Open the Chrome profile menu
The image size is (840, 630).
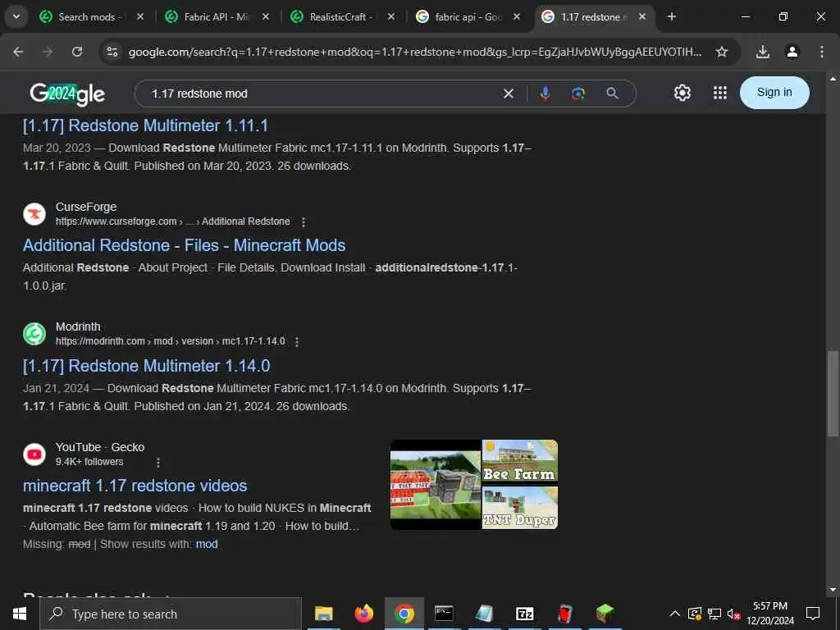pos(792,52)
